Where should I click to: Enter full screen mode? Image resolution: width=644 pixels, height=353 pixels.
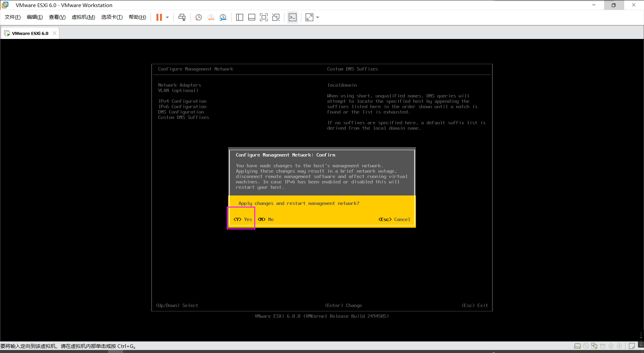tap(264, 17)
